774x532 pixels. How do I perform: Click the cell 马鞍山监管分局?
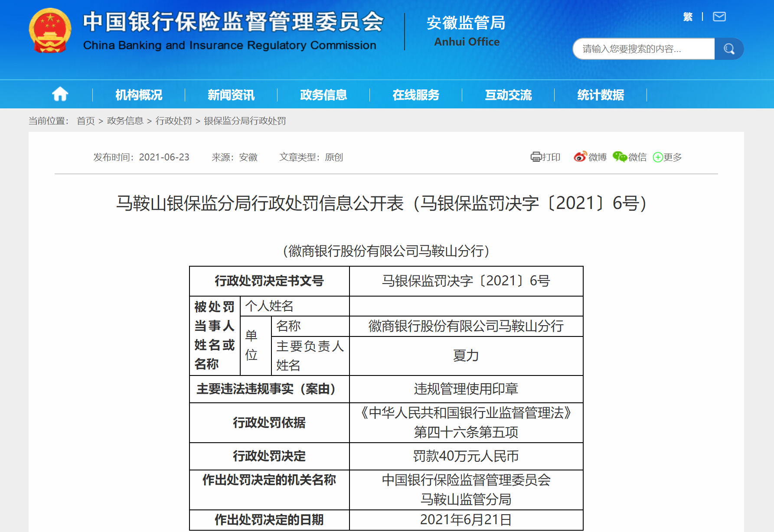[x=466, y=499]
